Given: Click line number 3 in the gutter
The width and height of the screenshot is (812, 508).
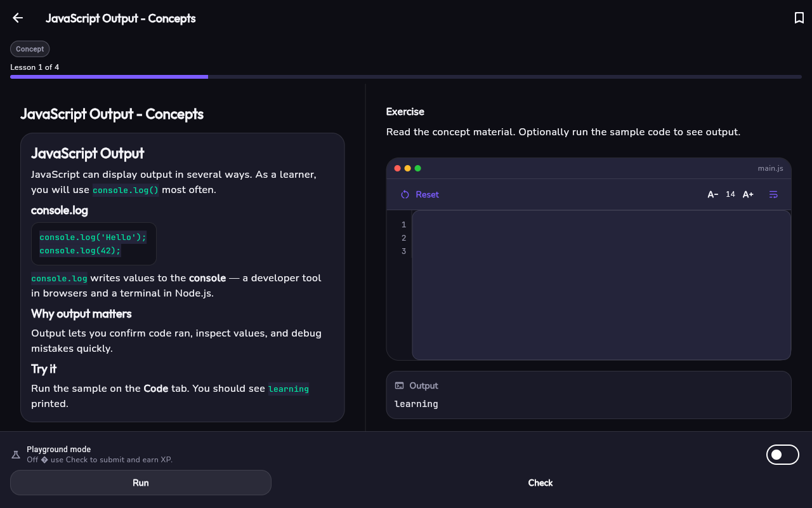Looking at the screenshot, I should [403, 251].
